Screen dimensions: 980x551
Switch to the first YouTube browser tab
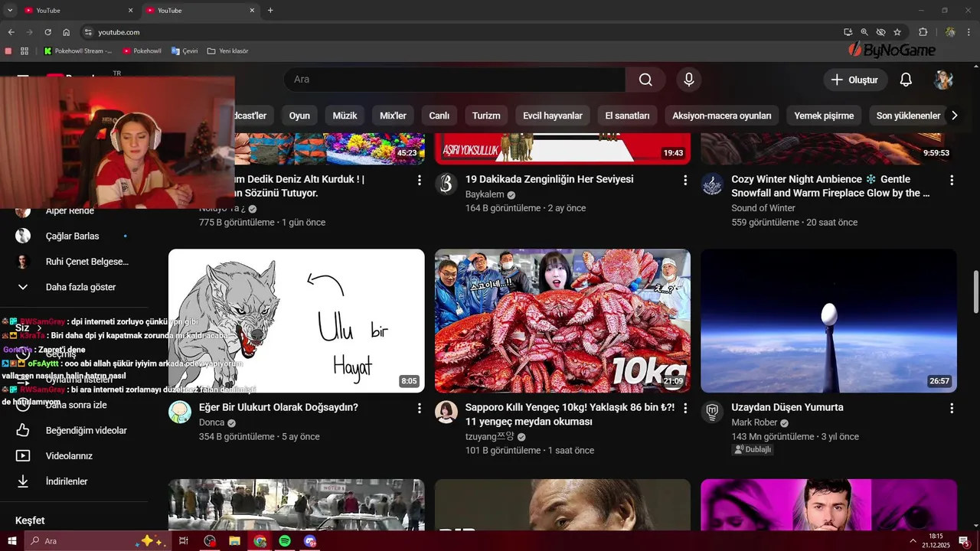point(78,10)
